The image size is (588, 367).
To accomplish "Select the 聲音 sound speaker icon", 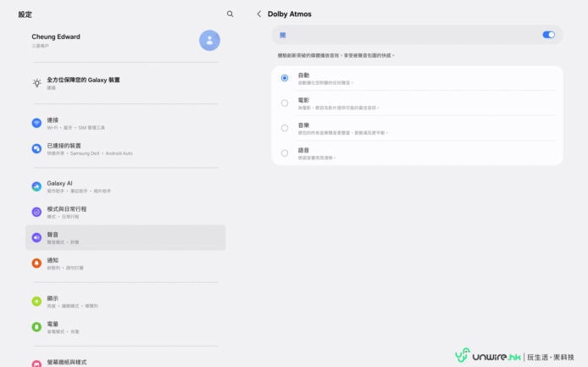I will pos(36,237).
